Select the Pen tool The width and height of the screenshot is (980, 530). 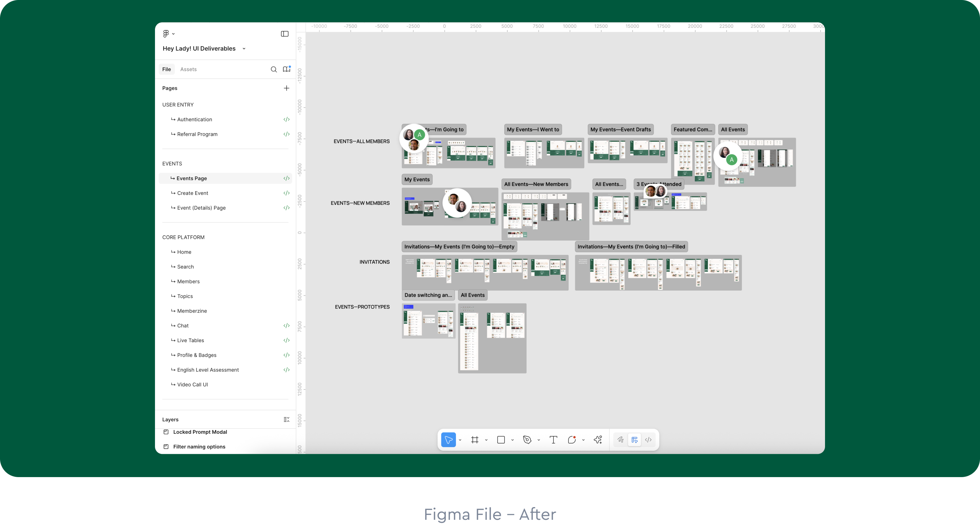click(x=527, y=440)
